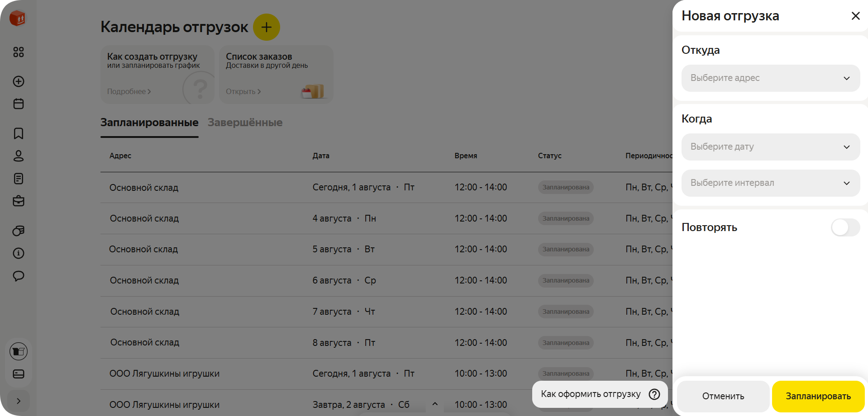
Task: Close the Новая отгрузка panel
Action: 855,16
